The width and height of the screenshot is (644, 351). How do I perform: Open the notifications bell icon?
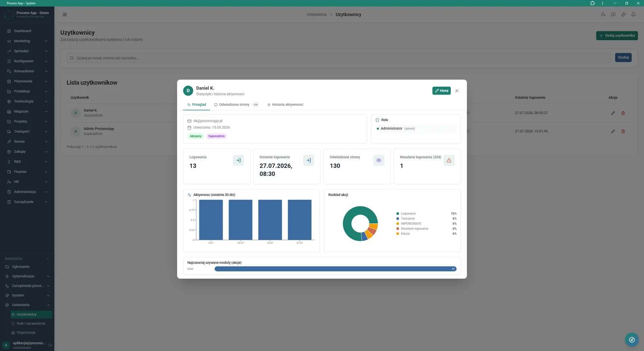[633, 14]
